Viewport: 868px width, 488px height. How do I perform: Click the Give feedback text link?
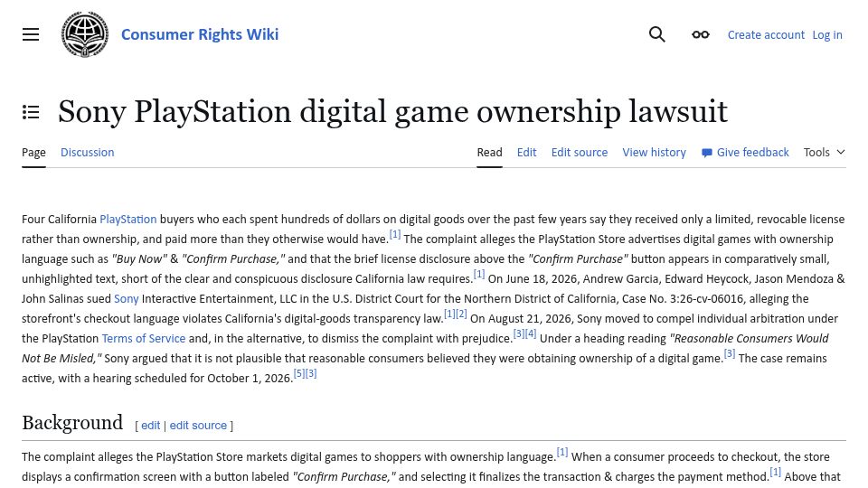753,152
